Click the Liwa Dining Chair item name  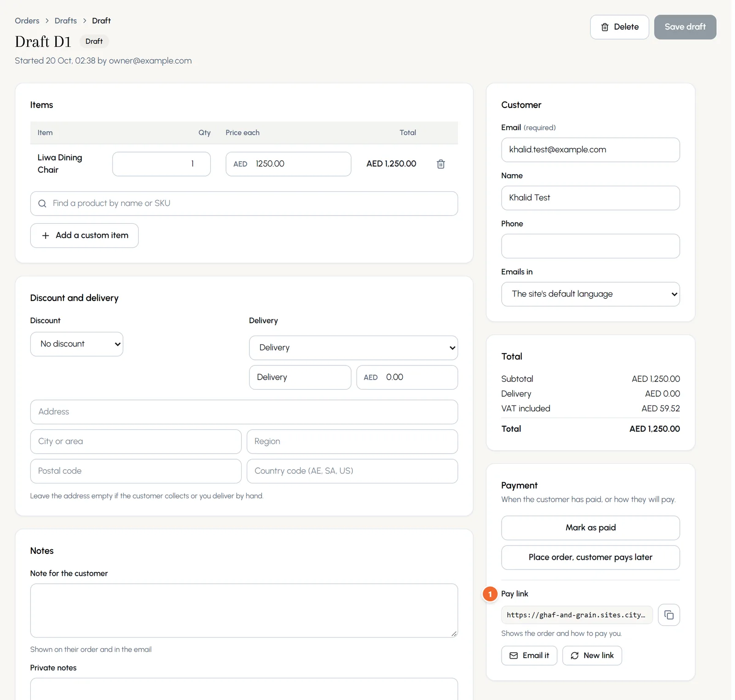(x=60, y=164)
